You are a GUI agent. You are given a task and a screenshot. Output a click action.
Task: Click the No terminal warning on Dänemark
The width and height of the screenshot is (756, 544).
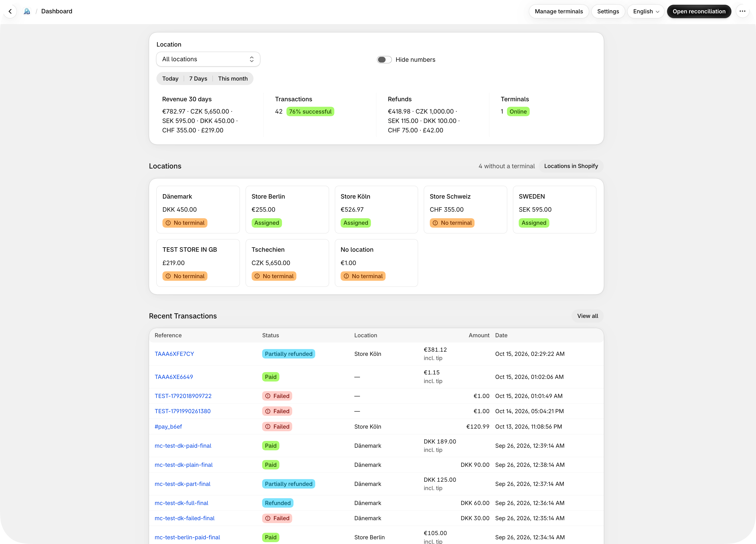tap(185, 223)
